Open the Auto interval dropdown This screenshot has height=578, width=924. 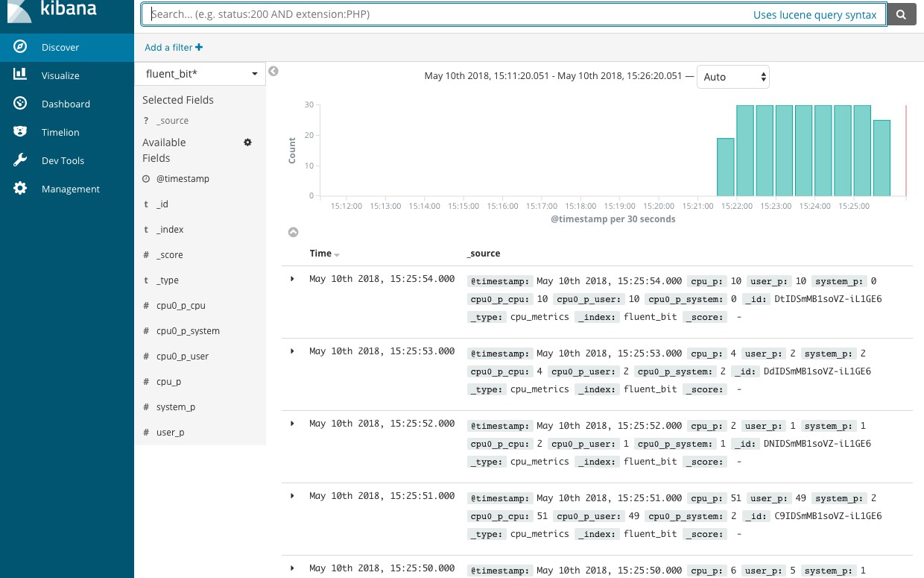pyautogui.click(x=732, y=77)
